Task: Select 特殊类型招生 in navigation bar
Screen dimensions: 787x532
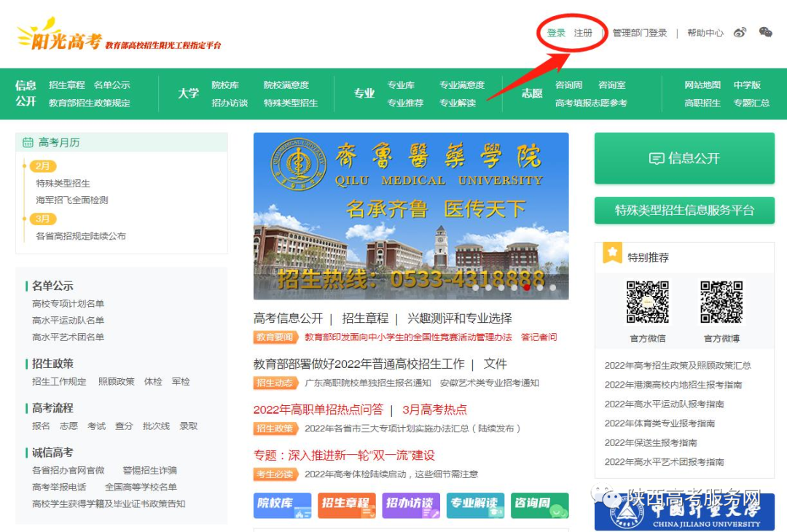Action: coord(291,103)
